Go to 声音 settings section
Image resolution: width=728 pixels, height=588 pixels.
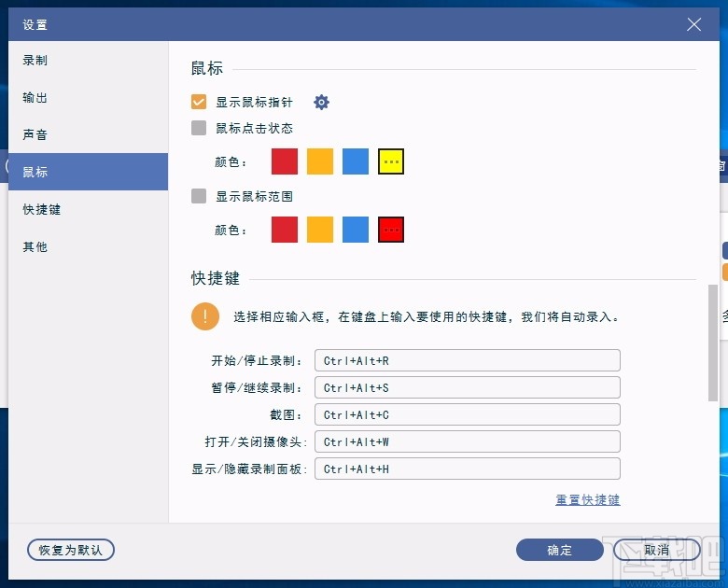coord(89,134)
